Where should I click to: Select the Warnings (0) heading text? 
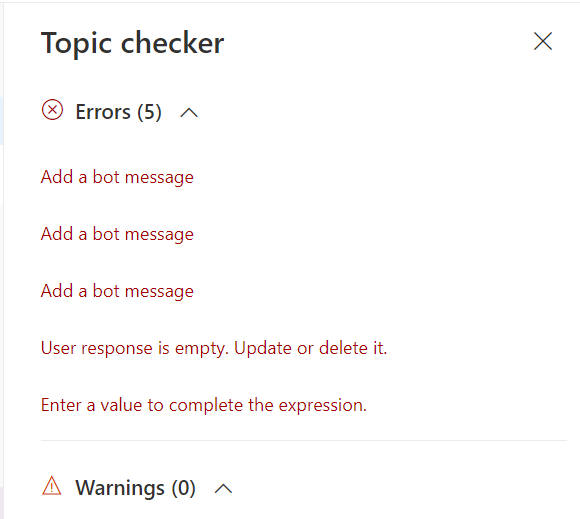coord(135,488)
